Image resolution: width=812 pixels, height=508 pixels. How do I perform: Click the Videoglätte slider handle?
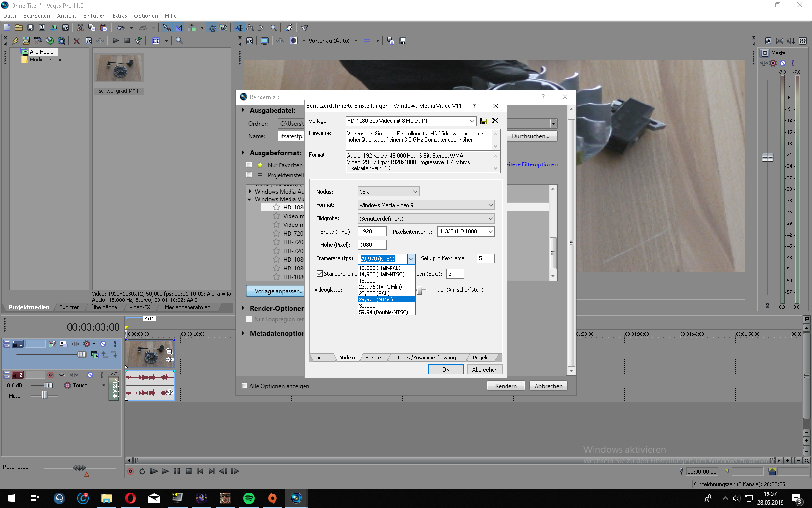[419, 290]
